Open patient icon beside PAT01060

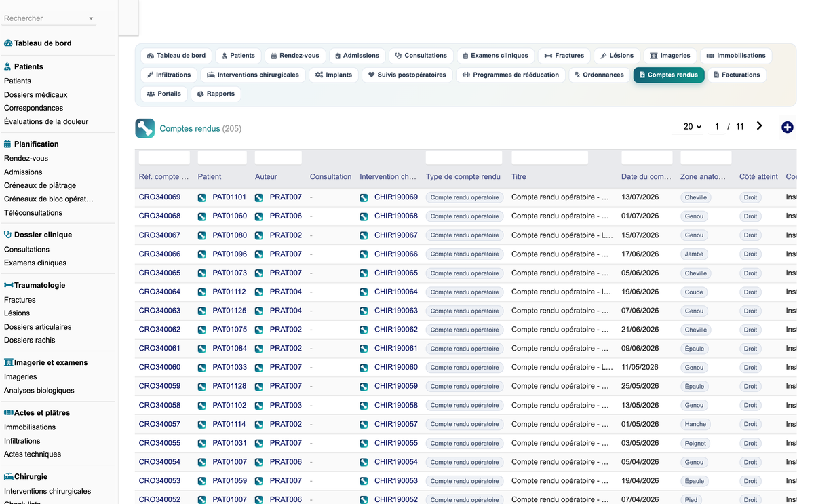(x=202, y=216)
